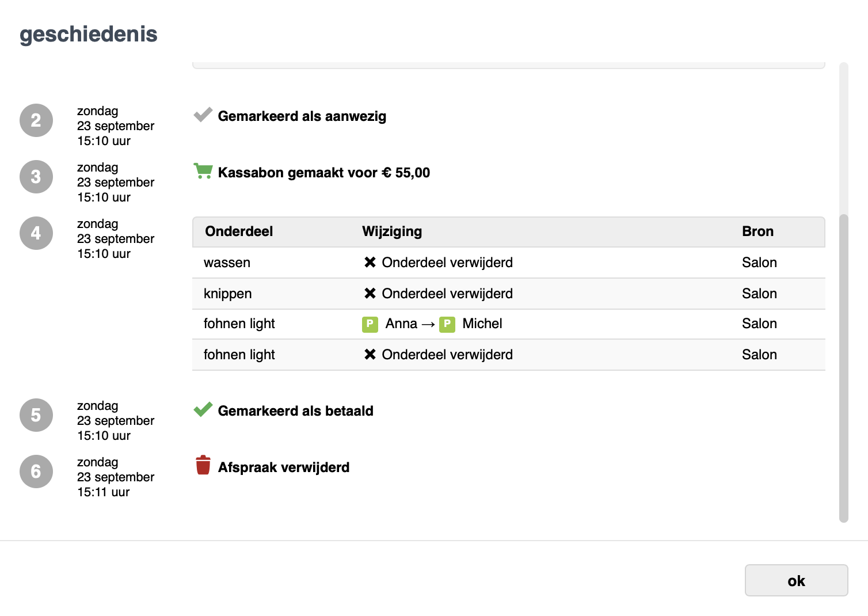Select step number 4 circle

(x=36, y=233)
